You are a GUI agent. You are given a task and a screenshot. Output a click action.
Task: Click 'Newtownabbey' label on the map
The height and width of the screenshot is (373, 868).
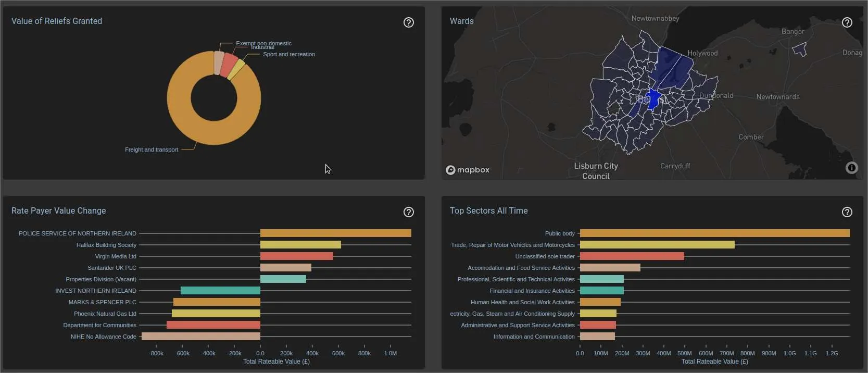(655, 18)
